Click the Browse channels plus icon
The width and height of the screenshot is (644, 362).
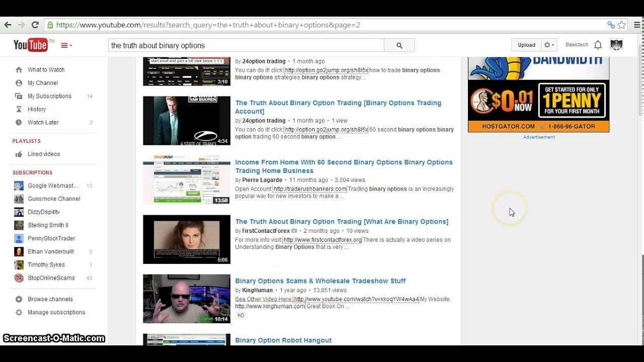click(19, 299)
